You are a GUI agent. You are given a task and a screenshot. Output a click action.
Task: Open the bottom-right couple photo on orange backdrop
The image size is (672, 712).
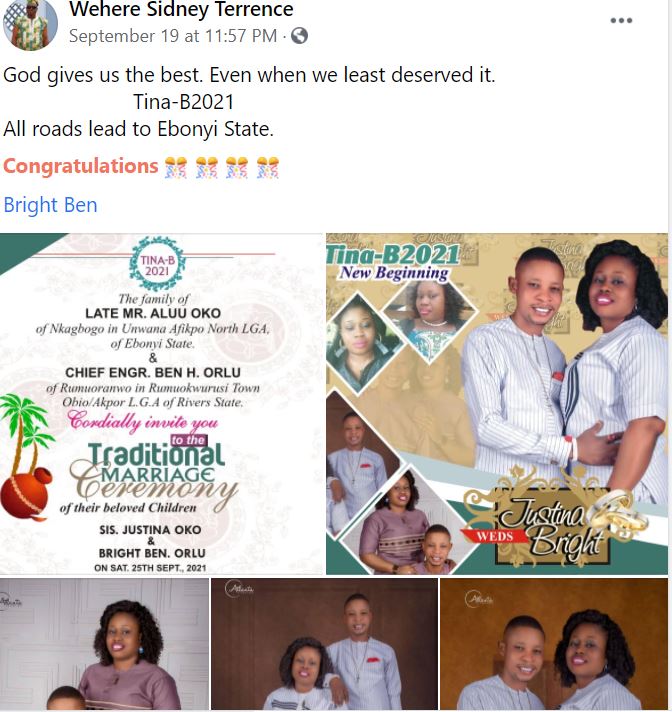coord(554,644)
